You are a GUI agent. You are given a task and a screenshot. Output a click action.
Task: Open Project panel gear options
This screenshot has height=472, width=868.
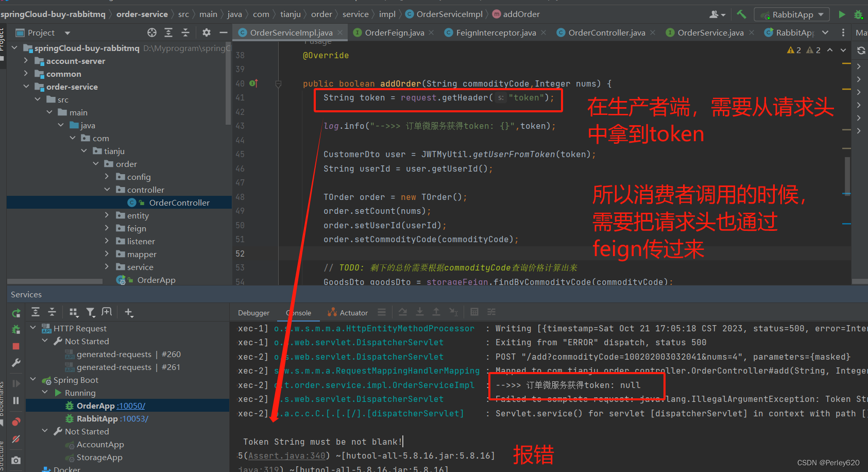click(x=207, y=32)
